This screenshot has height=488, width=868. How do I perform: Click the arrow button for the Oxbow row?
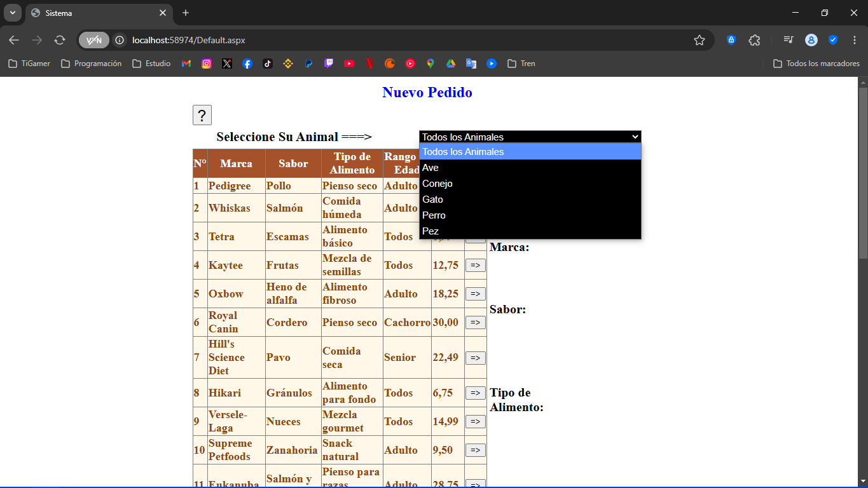(x=476, y=294)
